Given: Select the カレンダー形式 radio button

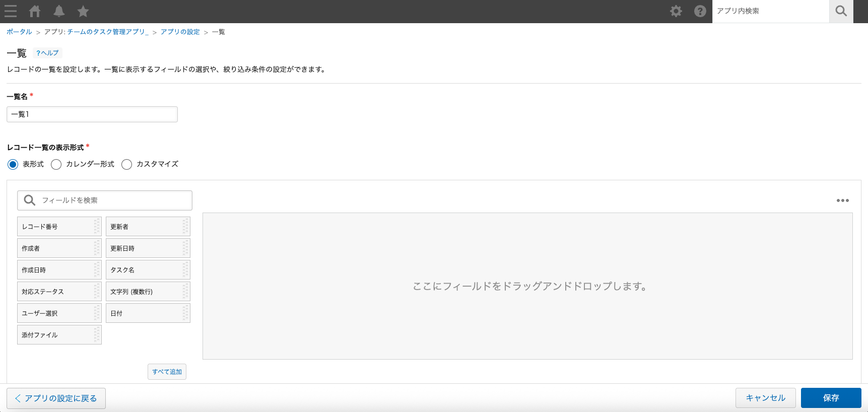Looking at the screenshot, I should point(56,165).
